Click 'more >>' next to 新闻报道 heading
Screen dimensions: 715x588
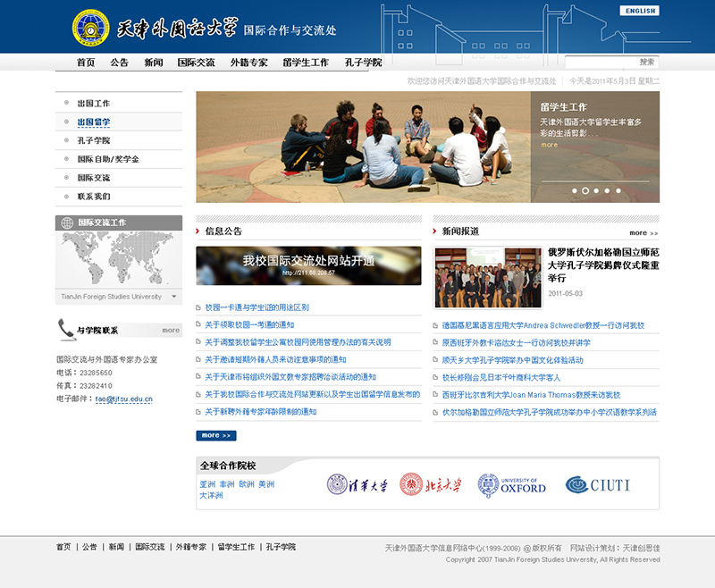tap(643, 232)
